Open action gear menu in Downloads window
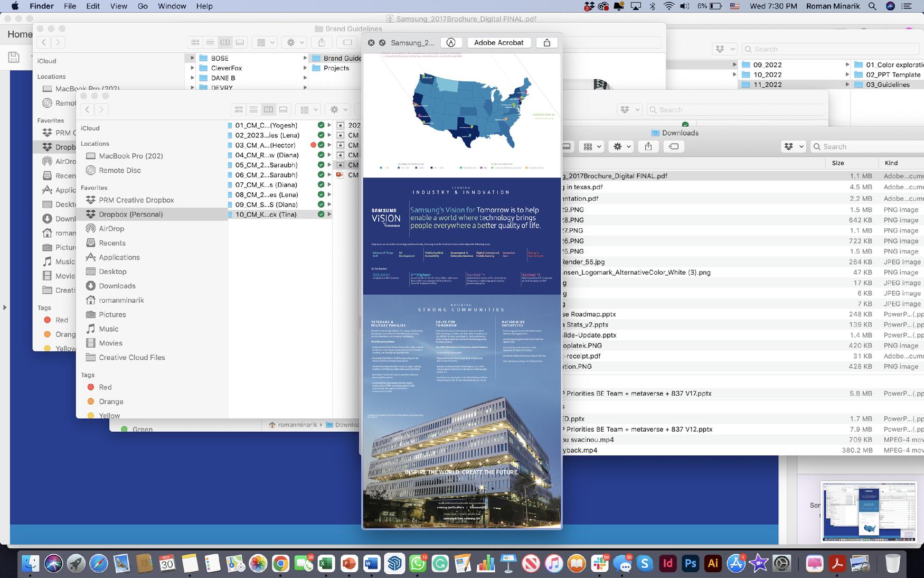 (x=621, y=147)
